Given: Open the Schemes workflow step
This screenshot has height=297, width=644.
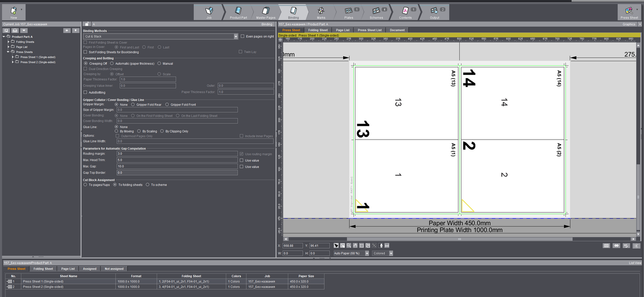Looking at the screenshot, I should click(376, 12).
